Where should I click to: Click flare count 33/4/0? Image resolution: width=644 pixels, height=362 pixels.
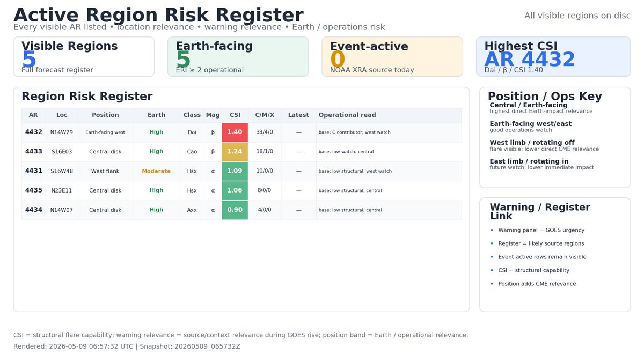(x=265, y=132)
